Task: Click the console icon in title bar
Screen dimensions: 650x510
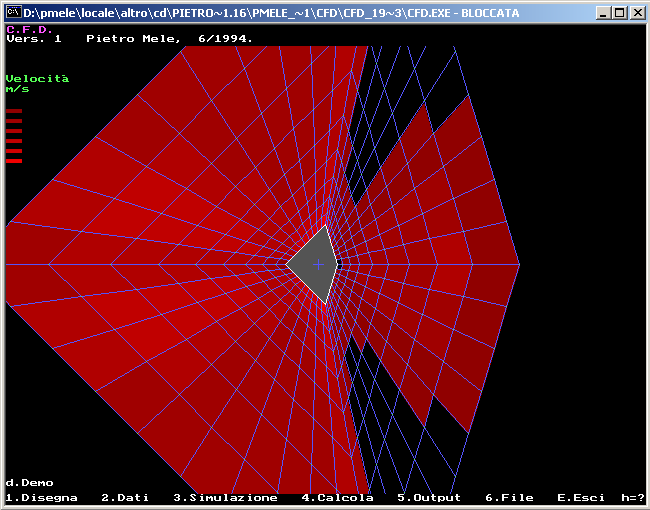Action: (x=14, y=12)
